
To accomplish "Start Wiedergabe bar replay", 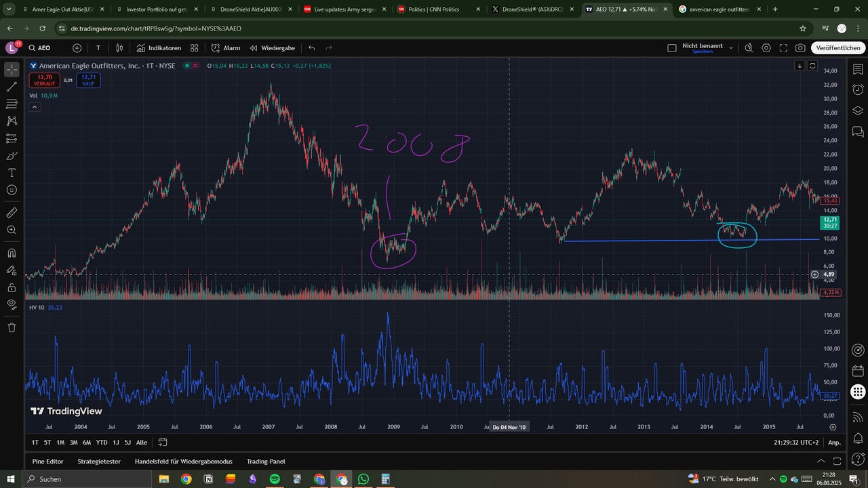I will [x=272, y=48].
